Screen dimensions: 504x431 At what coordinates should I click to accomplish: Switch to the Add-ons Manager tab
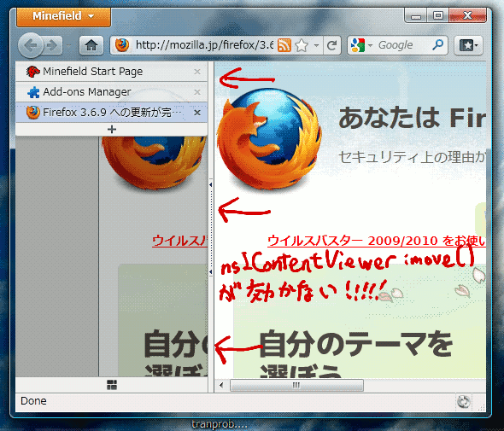pyautogui.click(x=111, y=92)
